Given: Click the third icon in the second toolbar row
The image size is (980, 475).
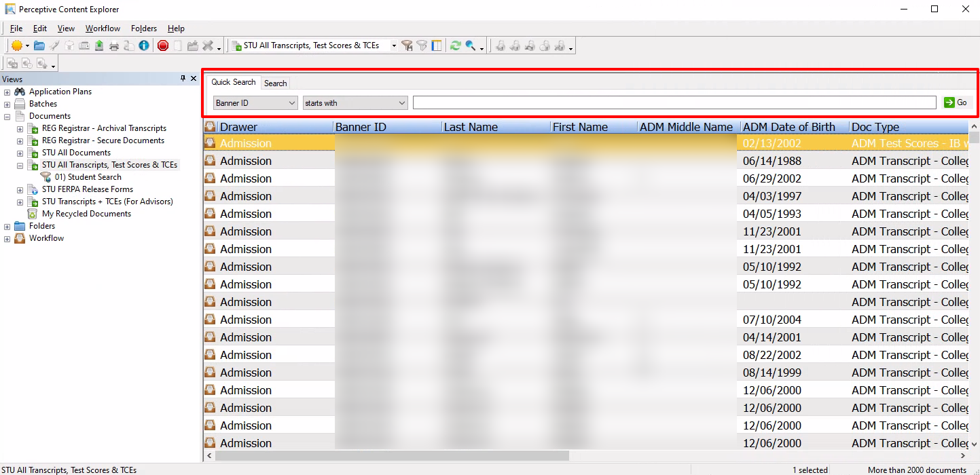Looking at the screenshot, I should click(x=42, y=63).
